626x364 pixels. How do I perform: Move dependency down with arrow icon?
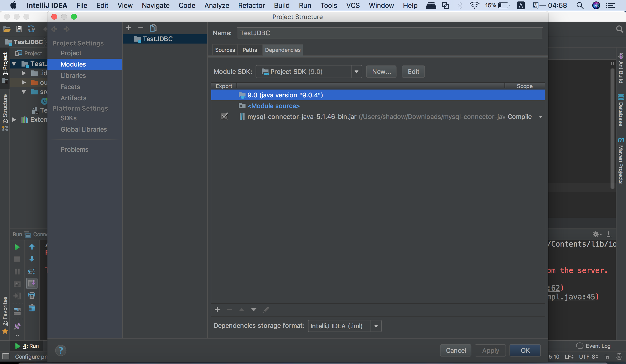(254, 310)
